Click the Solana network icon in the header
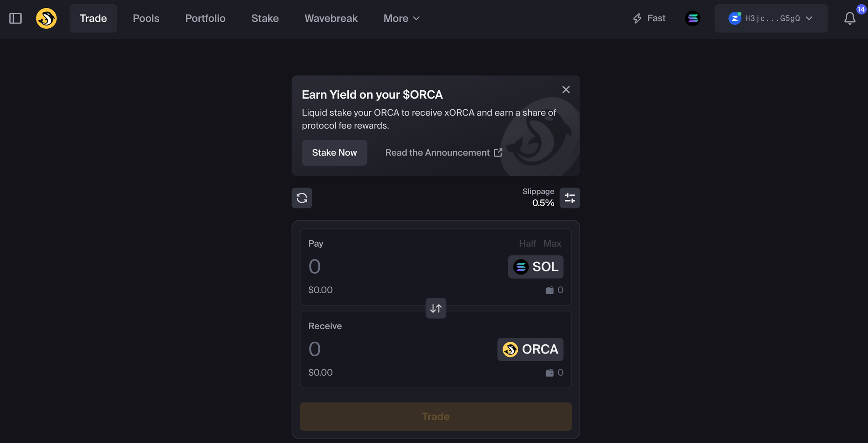868x443 pixels. click(693, 18)
